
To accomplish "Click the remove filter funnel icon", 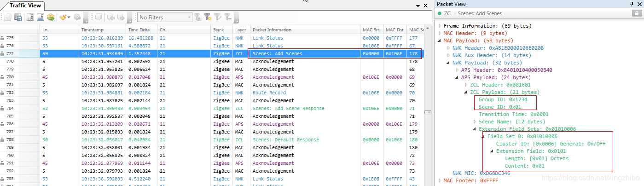I will 228,17.
